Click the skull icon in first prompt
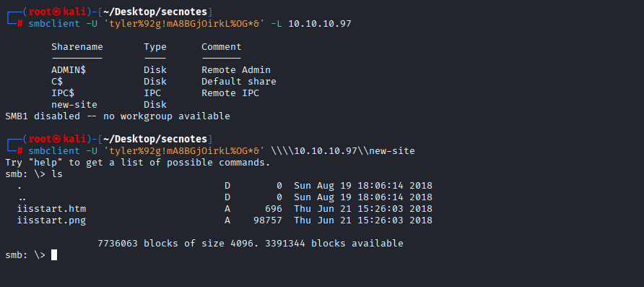The image size is (644, 287). click(57, 12)
